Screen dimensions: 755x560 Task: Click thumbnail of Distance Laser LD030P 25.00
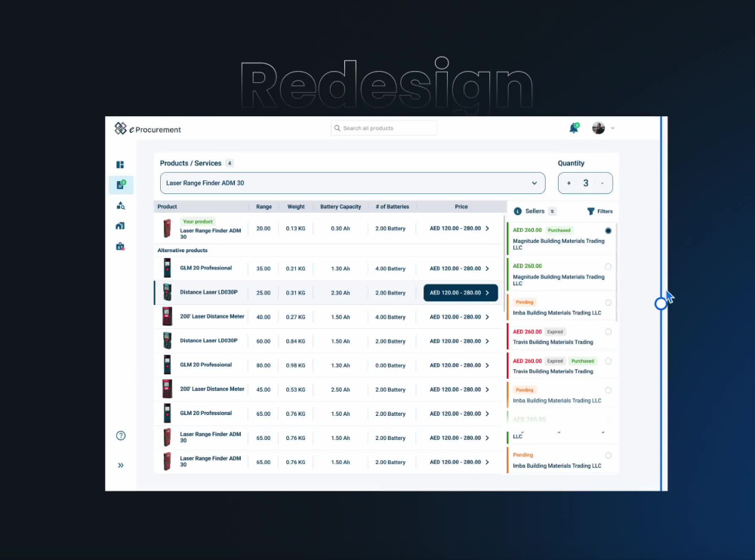[x=167, y=292]
